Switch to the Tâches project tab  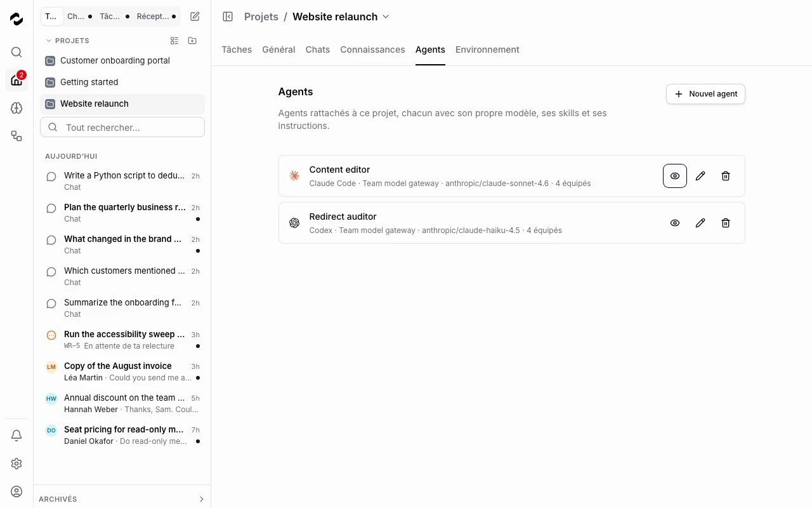(237, 50)
